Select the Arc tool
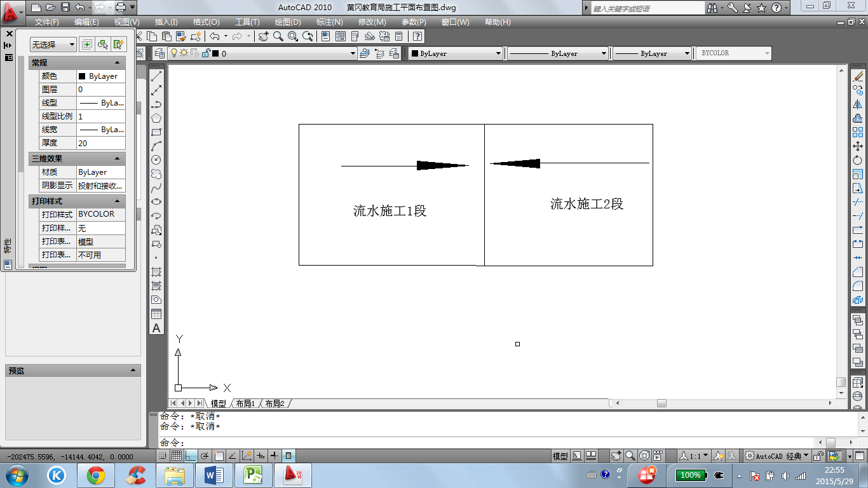The width and height of the screenshot is (868, 488). point(156,146)
